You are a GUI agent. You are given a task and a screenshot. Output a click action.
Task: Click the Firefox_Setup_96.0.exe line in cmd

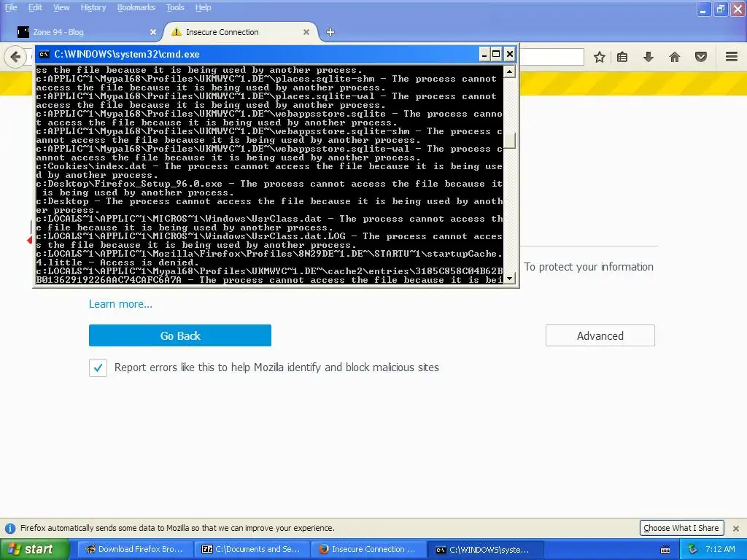269,188
